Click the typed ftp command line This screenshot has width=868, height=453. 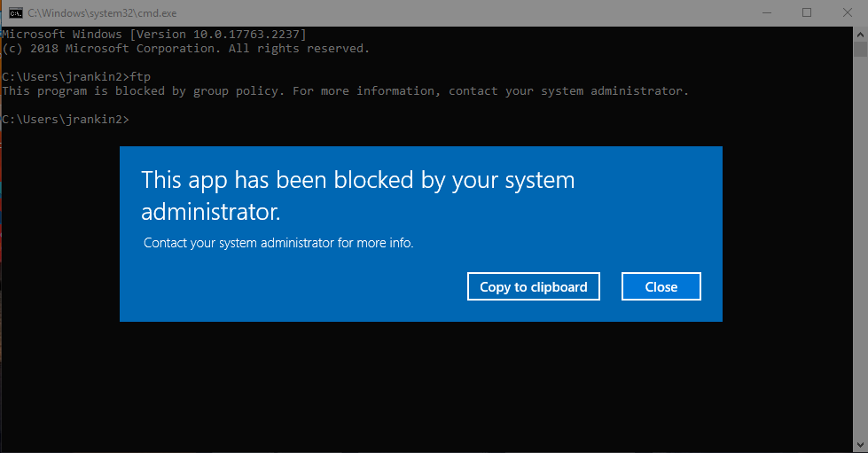click(76, 76)
